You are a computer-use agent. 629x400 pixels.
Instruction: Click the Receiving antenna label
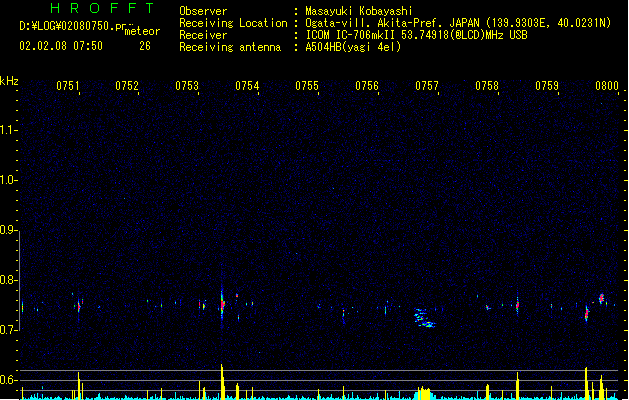pos(230,47)
